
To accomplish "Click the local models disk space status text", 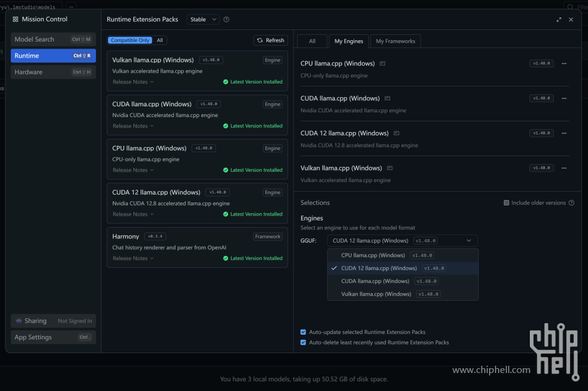I will [304, 379].
